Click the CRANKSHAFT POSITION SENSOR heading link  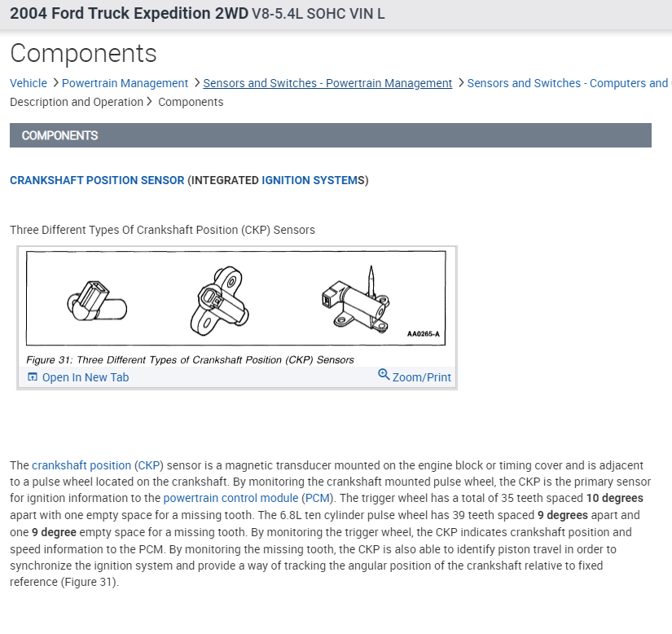tap(97, 180)
